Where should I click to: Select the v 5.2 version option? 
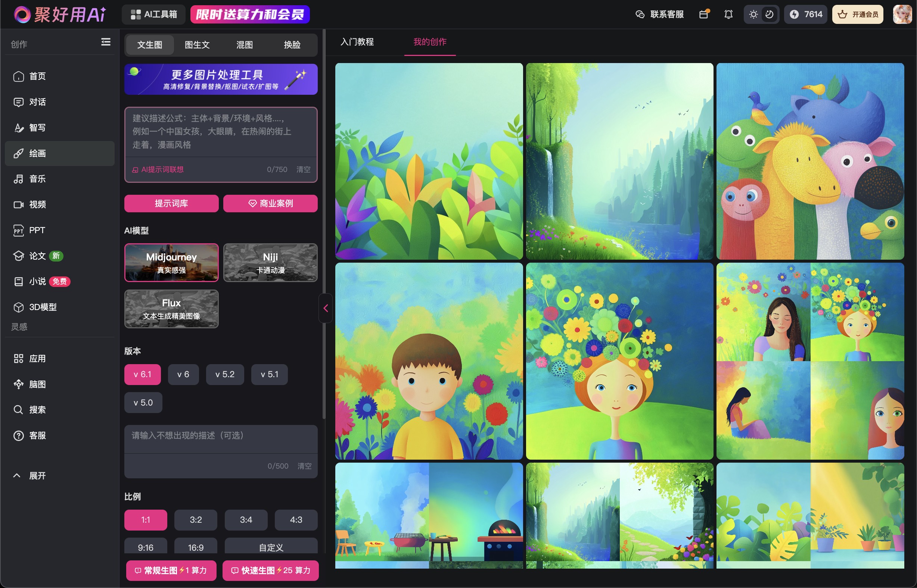pyautogui.click(x=225, y=375)
